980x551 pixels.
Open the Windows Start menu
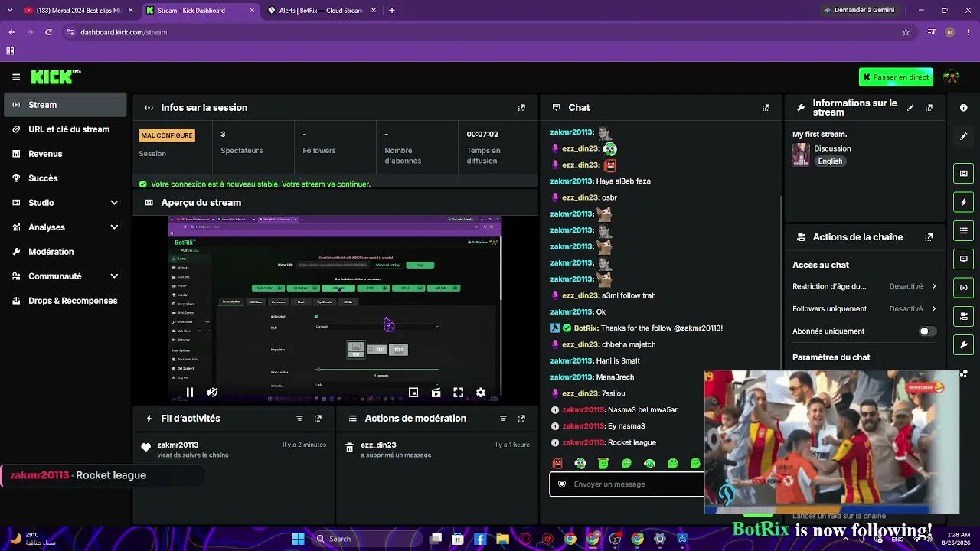[x=298, y=539]
